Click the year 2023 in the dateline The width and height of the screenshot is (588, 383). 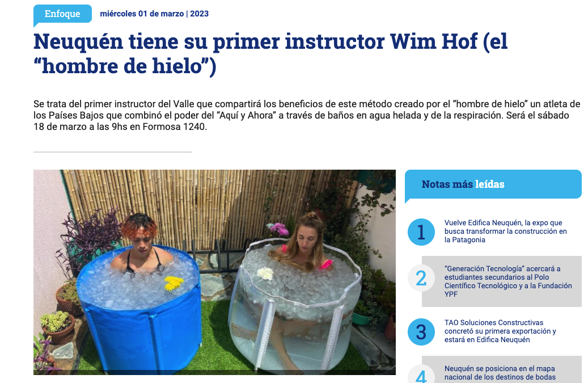(x=199, y=14)
